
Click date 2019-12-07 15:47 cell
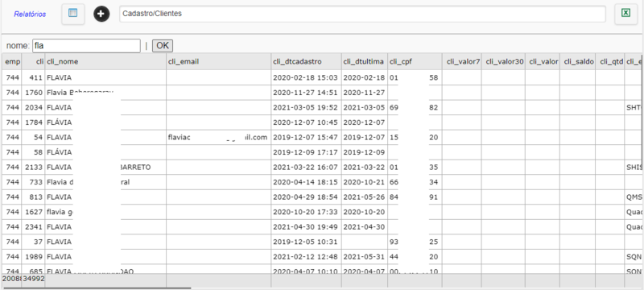coord(306,137)
